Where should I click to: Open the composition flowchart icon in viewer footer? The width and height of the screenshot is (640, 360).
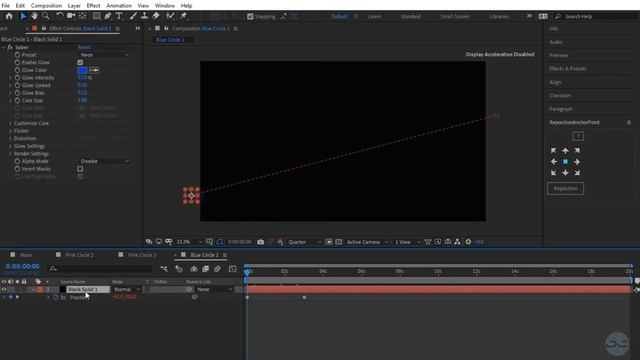coord(458,242)
